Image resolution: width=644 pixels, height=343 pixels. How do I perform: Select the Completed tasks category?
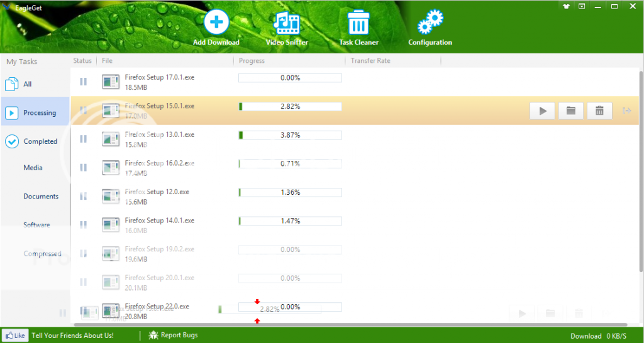click(x=35, y=141)
